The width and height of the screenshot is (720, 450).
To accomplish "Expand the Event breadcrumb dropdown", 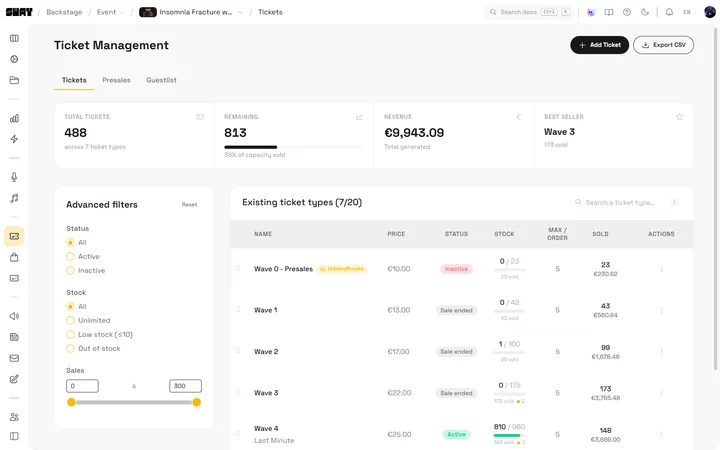I will pyautogui.click(x=110, y=12).
